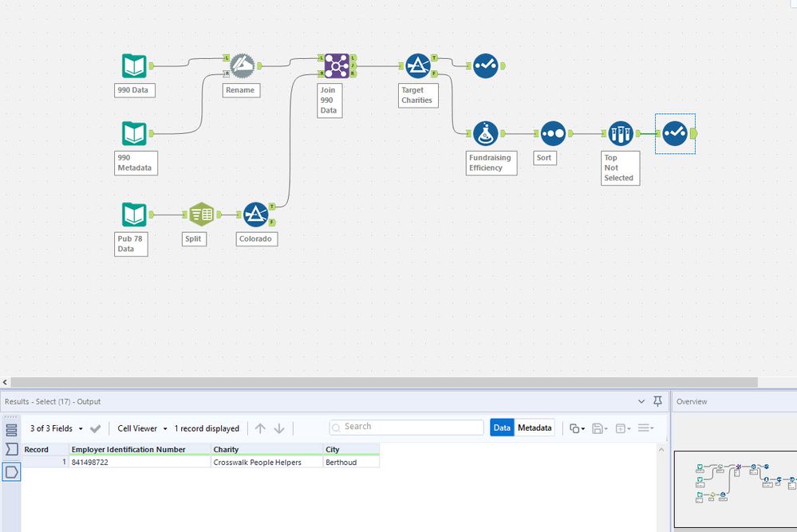Show the output anchor data in Results

click(11, 472)
